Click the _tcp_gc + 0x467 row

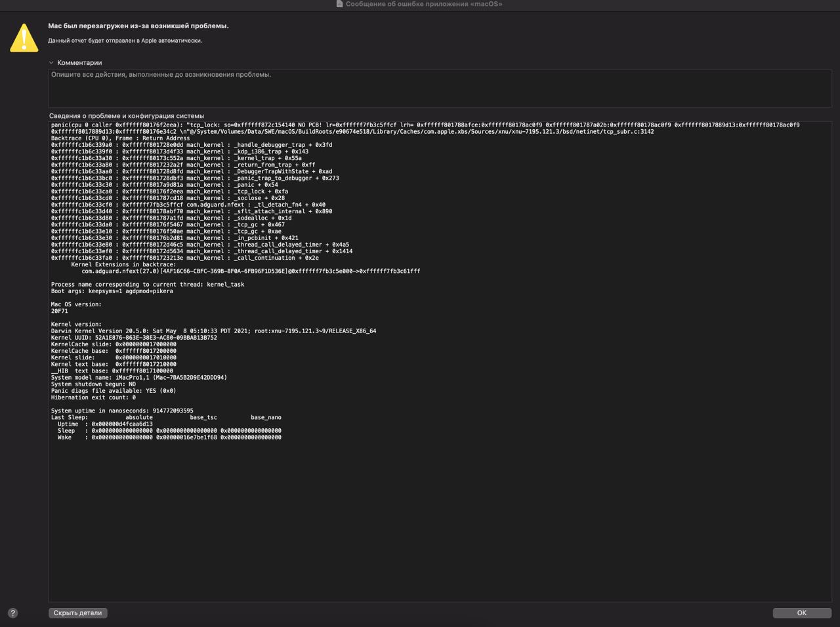[x=168, y=224]
